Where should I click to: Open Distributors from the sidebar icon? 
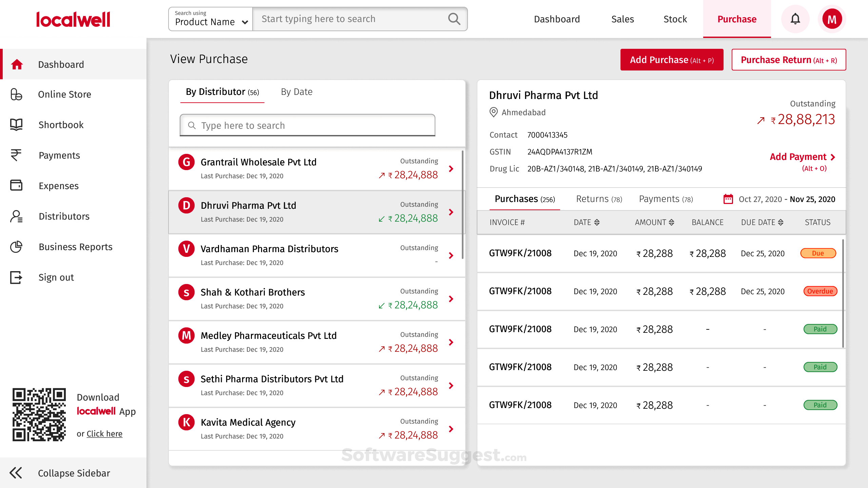tap(17, 216)
